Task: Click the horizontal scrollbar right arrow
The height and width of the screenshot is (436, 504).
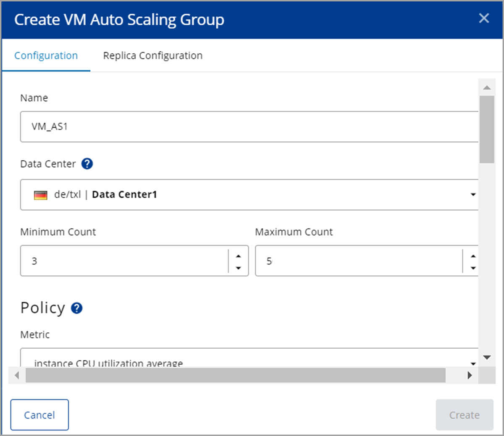Action: (x=470, y=375)
